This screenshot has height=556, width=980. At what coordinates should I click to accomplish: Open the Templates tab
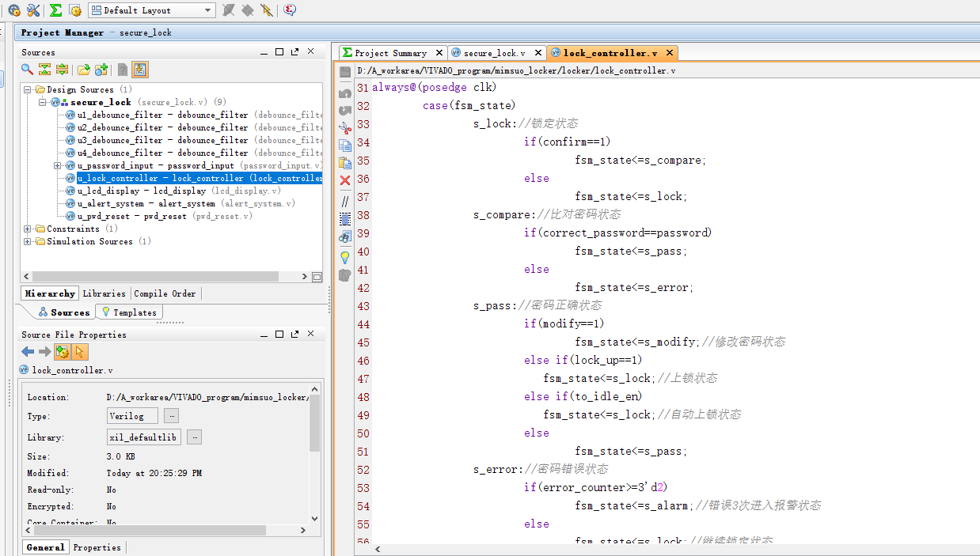129,312
